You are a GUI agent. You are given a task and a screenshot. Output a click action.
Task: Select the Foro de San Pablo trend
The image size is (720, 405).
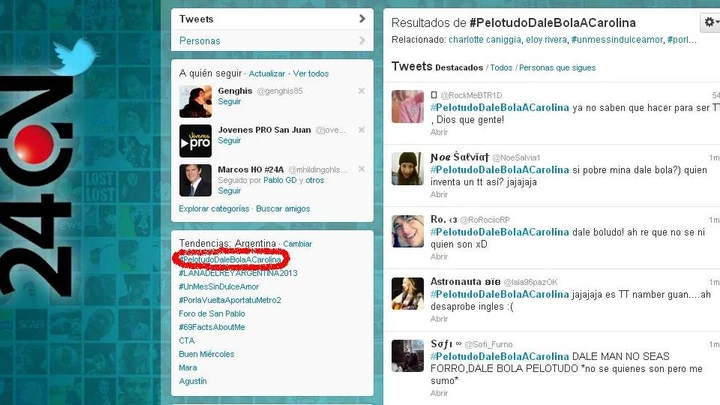pos(212,314)
